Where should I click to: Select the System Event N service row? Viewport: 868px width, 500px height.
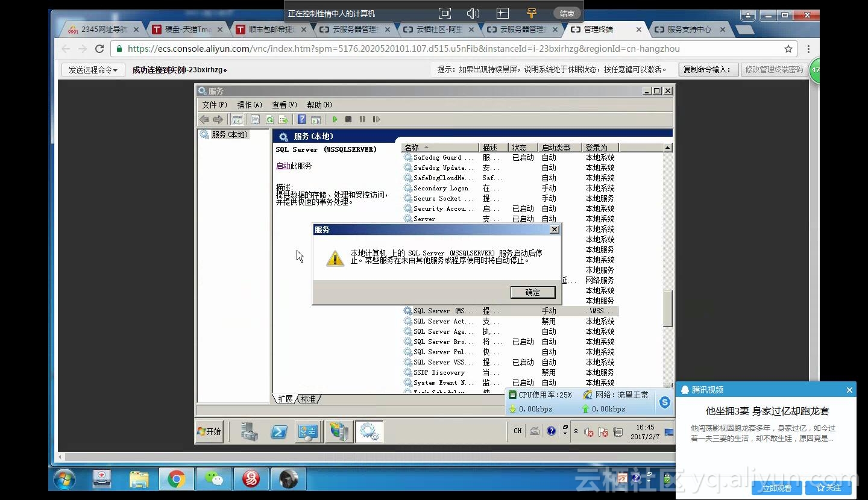(511, 383)
